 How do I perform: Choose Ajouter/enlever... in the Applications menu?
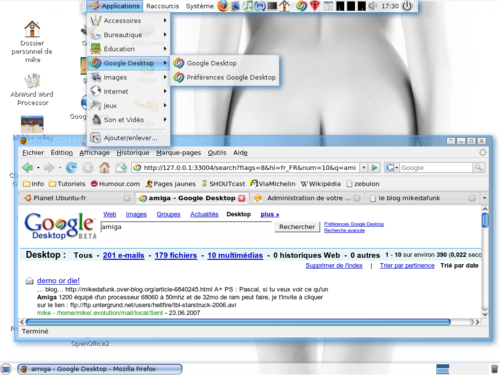point(129,138)
